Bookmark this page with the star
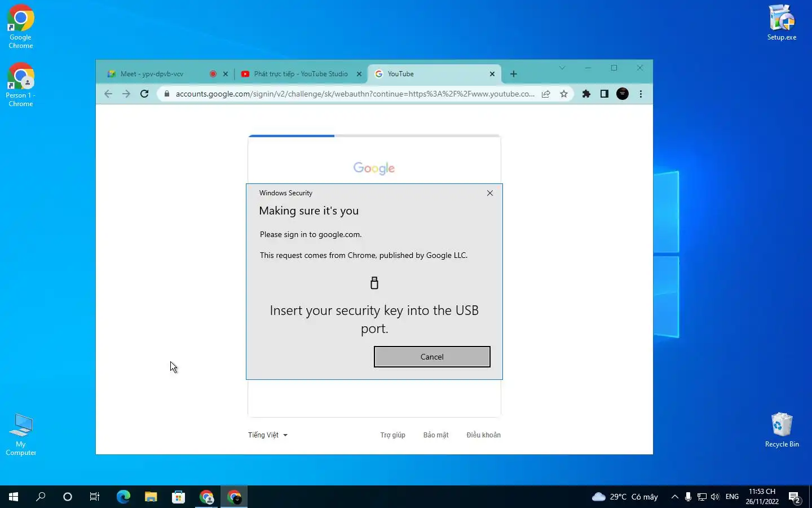The width and height of the screenshot is (812, 508). [564, 94]
